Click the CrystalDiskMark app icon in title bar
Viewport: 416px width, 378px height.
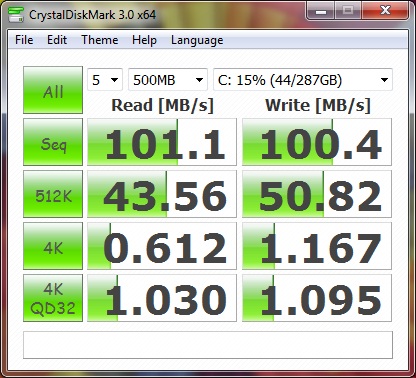click(16, 14)
